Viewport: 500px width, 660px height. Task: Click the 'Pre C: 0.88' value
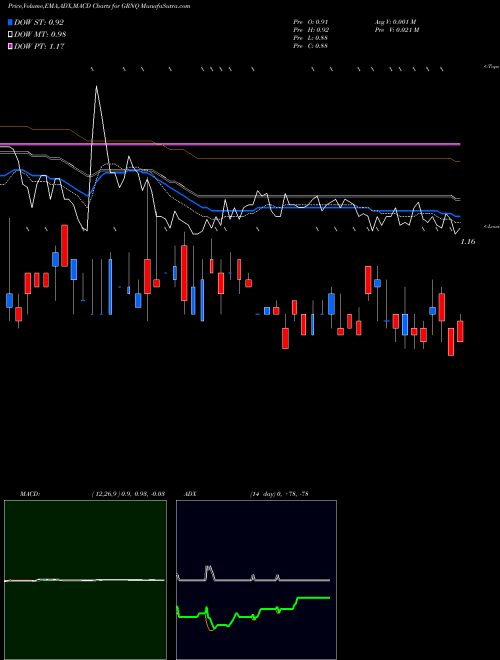coord(311,46)
